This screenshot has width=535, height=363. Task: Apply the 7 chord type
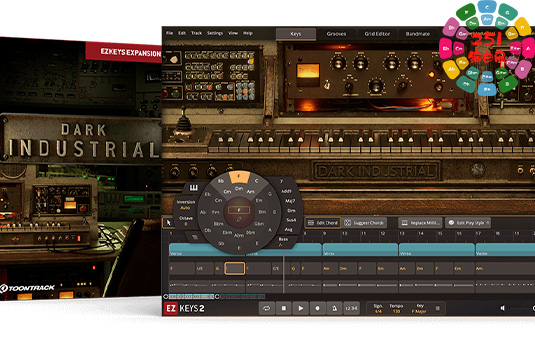click(281, 181)
